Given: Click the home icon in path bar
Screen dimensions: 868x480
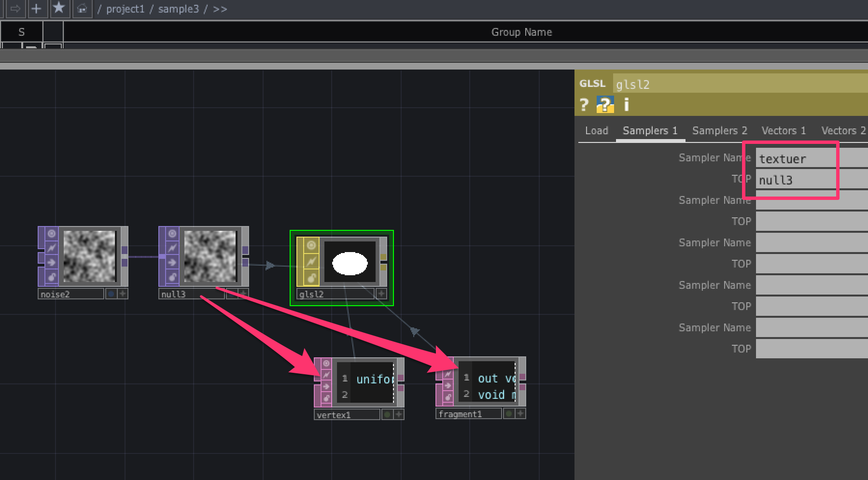Looking at the screenshot, I should (82, 8).
